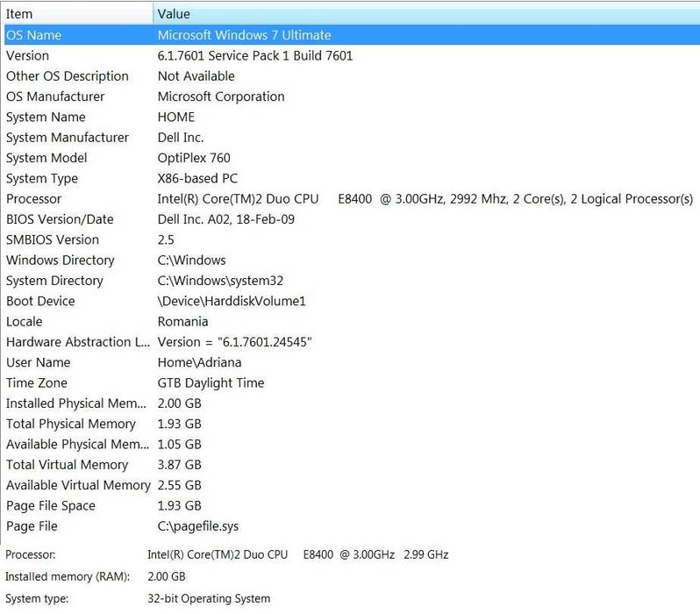The width and height of the screenshot is (700, 614).
Task: Select the Version row label
Action: 28,55
